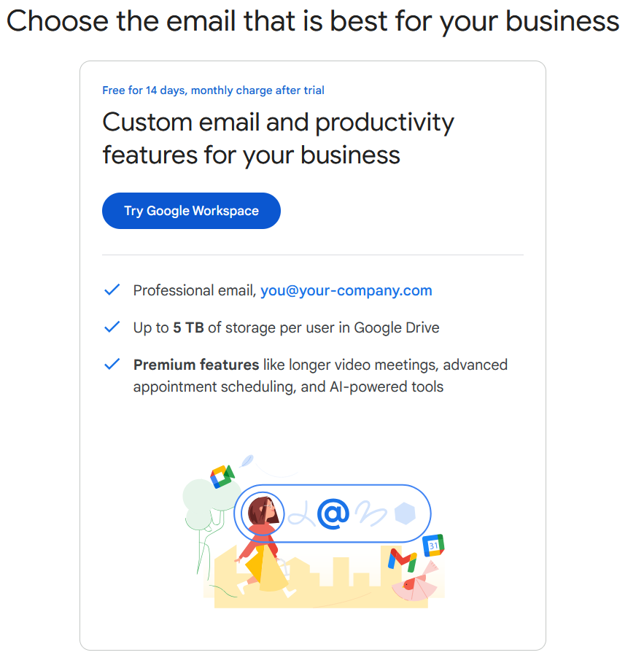Click the bold "5 TB" text
644x655 pixels.
point(188,327)
